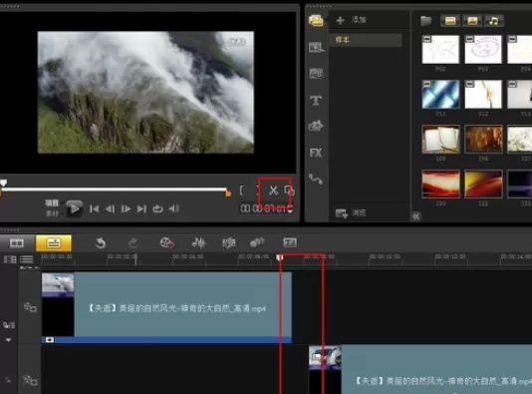Open the subtitle editor icon
Viewport: 532px width, 394px height.
point(290,242)
